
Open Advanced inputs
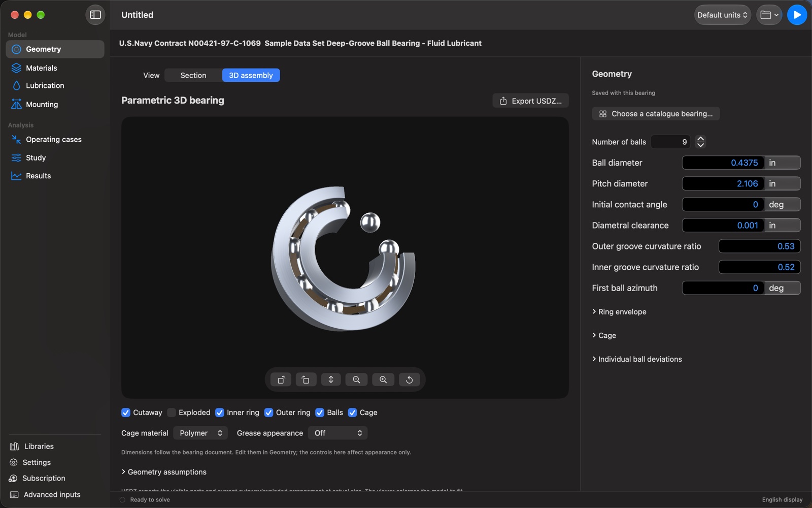[45, 494]
